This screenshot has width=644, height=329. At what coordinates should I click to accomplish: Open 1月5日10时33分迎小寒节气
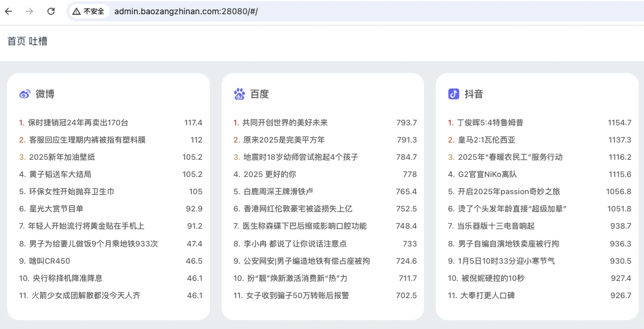pyautogui.click(x=506, y=261)
